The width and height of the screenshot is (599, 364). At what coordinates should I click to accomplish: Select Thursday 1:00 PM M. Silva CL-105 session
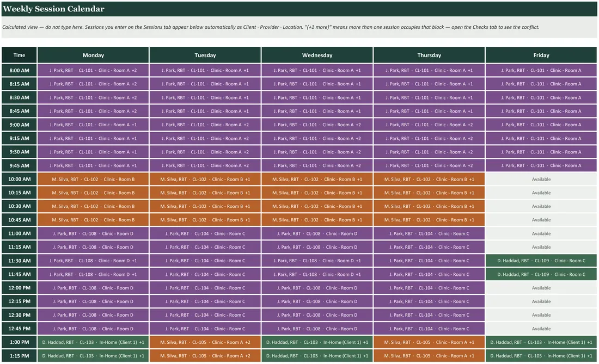[429, 342]
